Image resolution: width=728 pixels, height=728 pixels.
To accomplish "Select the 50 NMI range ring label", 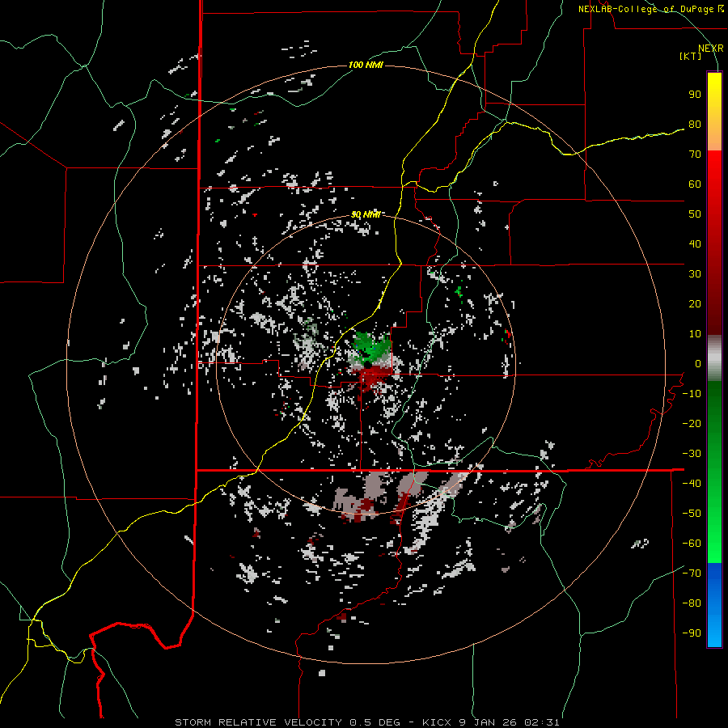I will 366,214.
